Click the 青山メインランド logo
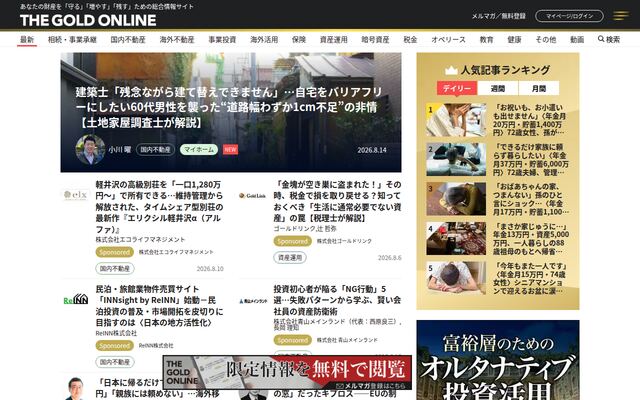 (253, 301)
